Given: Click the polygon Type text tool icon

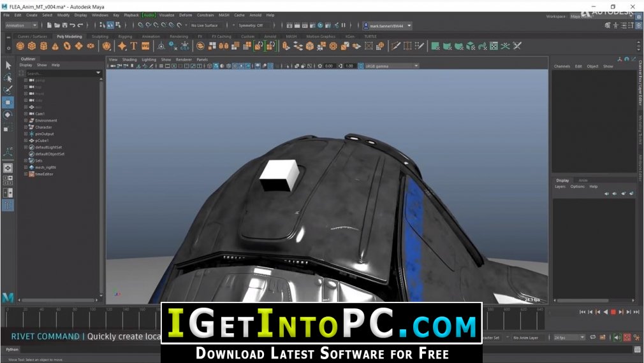Looking at the screenshot, I should tap(133, 46).
